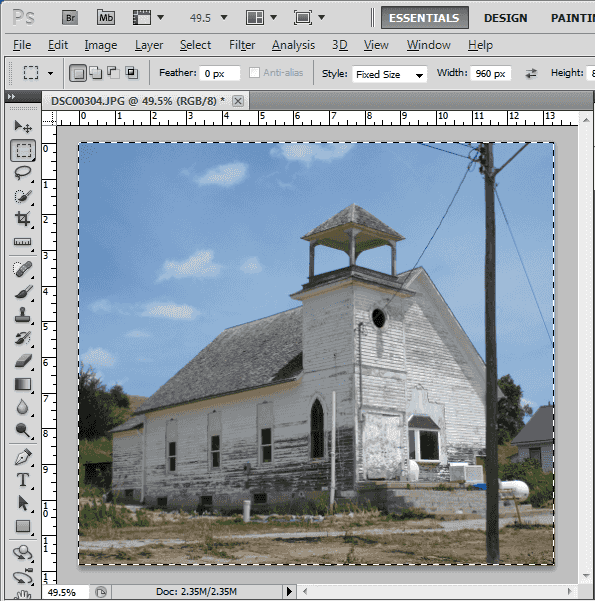Launch Mini Bridge panel

tap(105, 18)
